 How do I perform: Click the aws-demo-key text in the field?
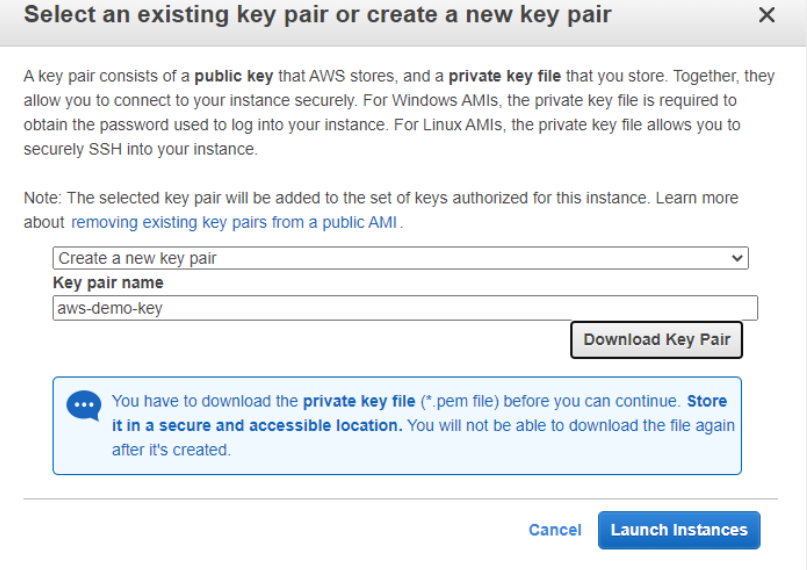(x=110, y=308)
